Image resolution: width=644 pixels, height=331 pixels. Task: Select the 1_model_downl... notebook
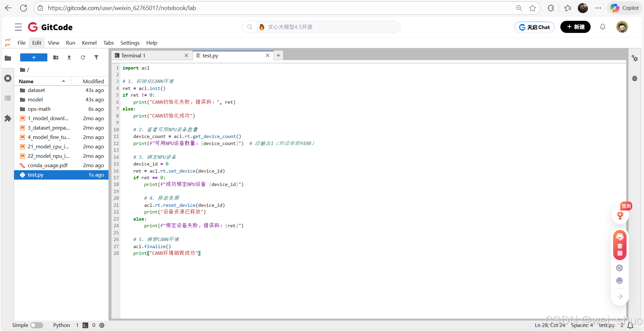[61, 119]
